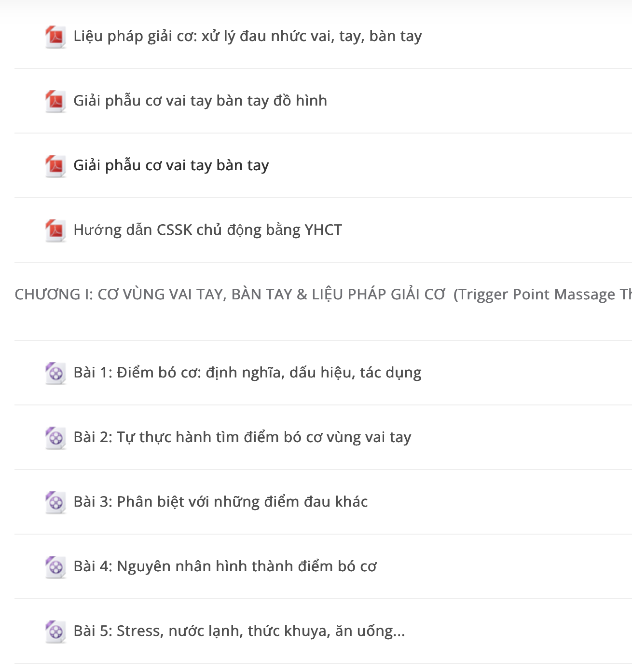Viewport: 632px width, 672px height.
Task: Click PDF icon for Liệu pháp giải cơ
Action: click(55, 37)
